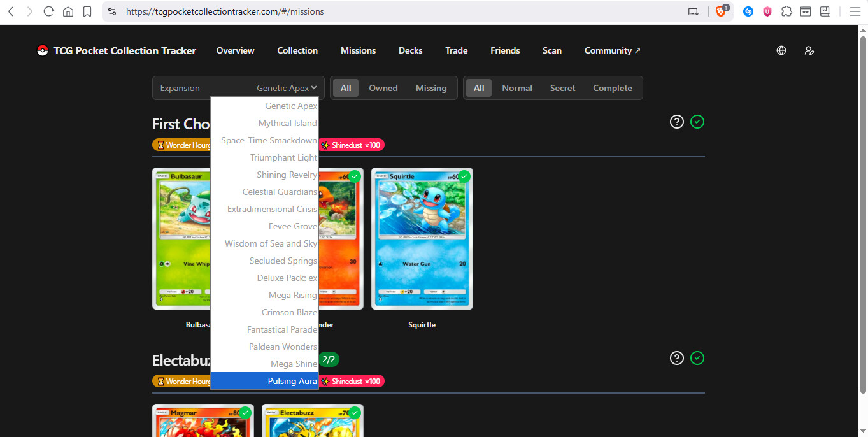Go to browser home icon
Image resolution: width=868 pixels, height=437 pixels.
pyautogui.click(x=68, y=11)
